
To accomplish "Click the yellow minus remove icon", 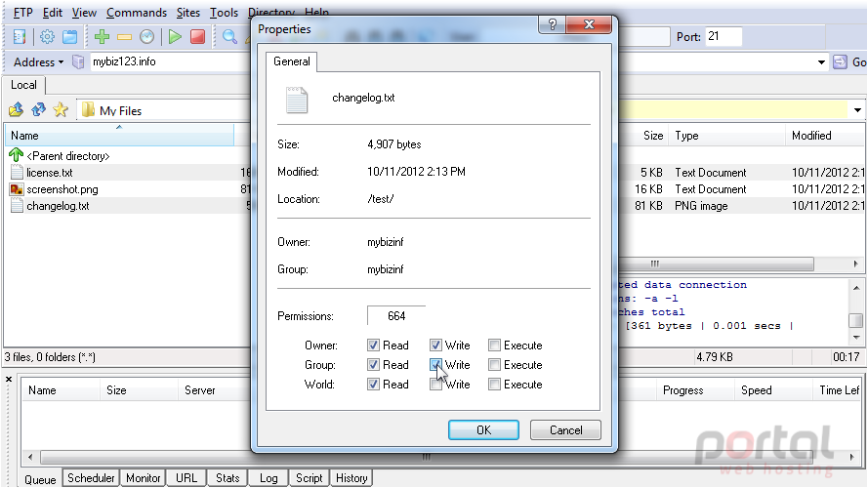I will click(x=125, y=37).
